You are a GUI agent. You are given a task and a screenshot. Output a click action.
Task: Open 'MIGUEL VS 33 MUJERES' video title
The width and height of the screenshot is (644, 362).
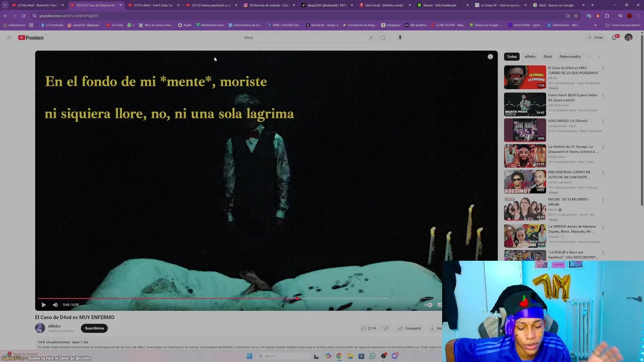tap(570, 202)
